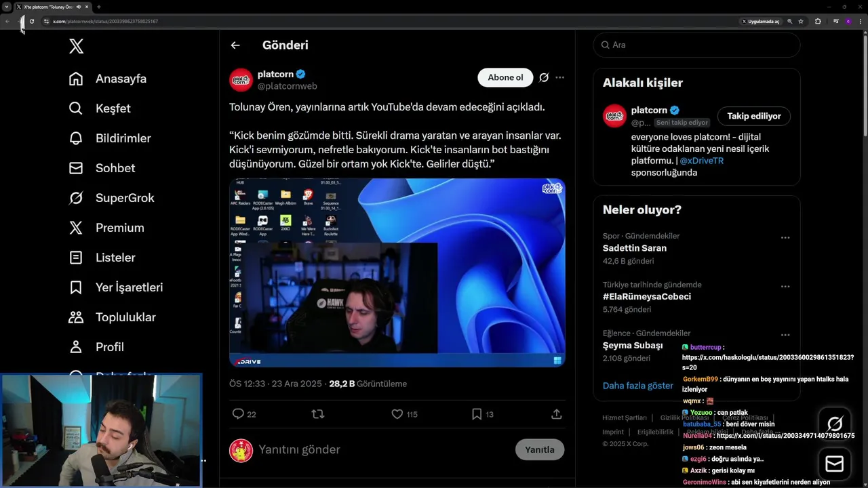Click the Abone ol button
The height and width of the screenshot is (488, 868).
[x=505, y=77]
